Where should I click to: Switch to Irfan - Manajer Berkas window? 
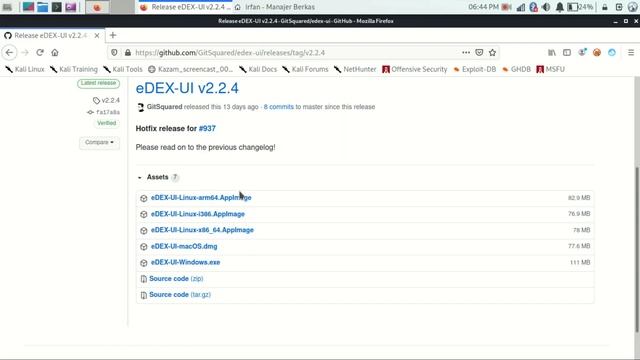click(x=275, y=7)
